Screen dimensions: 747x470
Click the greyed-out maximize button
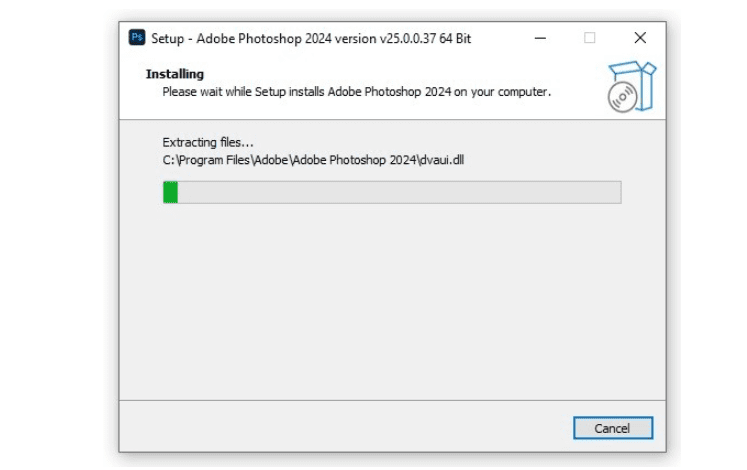click(x=590, y=38)
